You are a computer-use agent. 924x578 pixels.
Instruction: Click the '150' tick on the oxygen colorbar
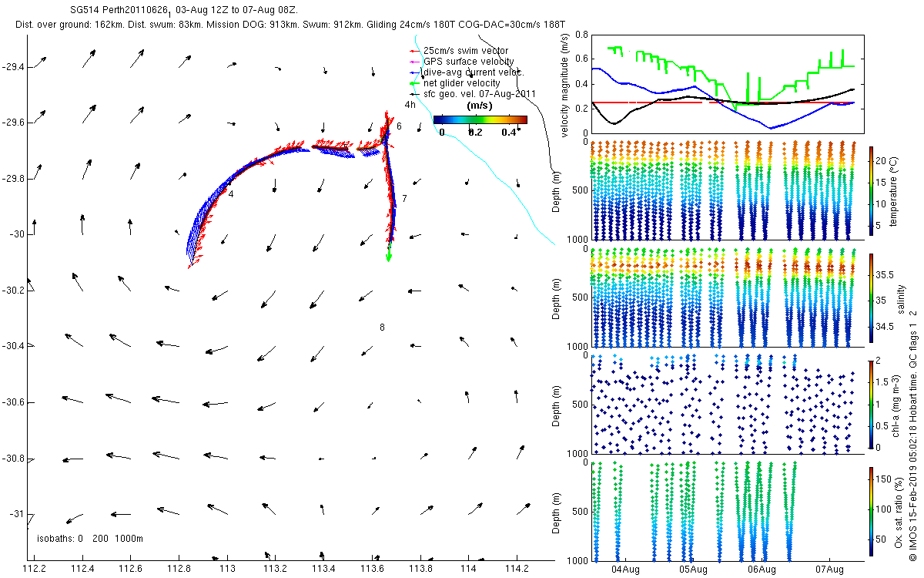click(x=884, y=479)
